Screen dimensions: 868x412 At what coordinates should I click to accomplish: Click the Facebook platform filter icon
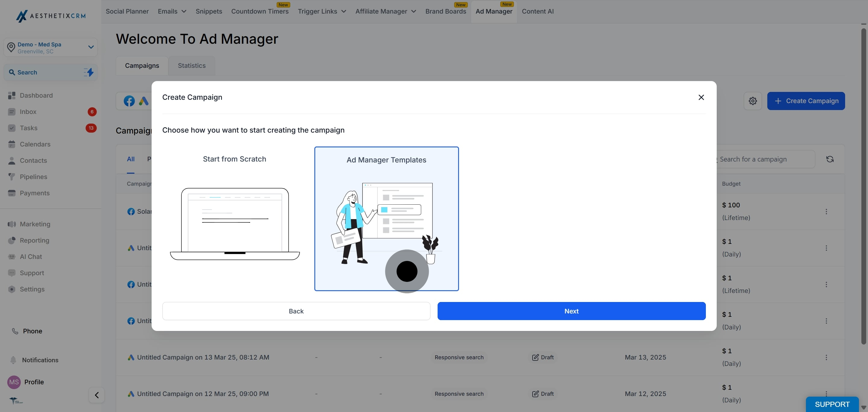tap(129, 101)
